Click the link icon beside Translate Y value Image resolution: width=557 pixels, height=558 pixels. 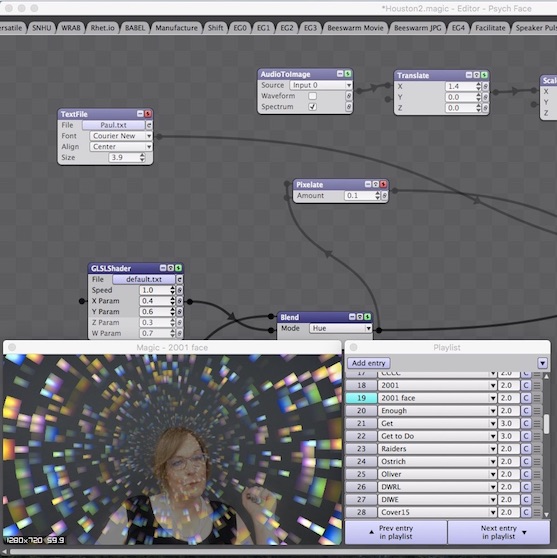[x=485, y=97]
